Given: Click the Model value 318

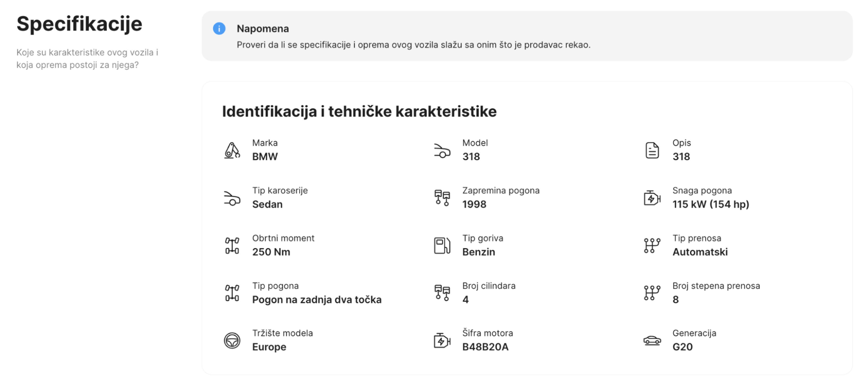Looking at the screenshot, I should pyautogui.click(x=471, y=157).
